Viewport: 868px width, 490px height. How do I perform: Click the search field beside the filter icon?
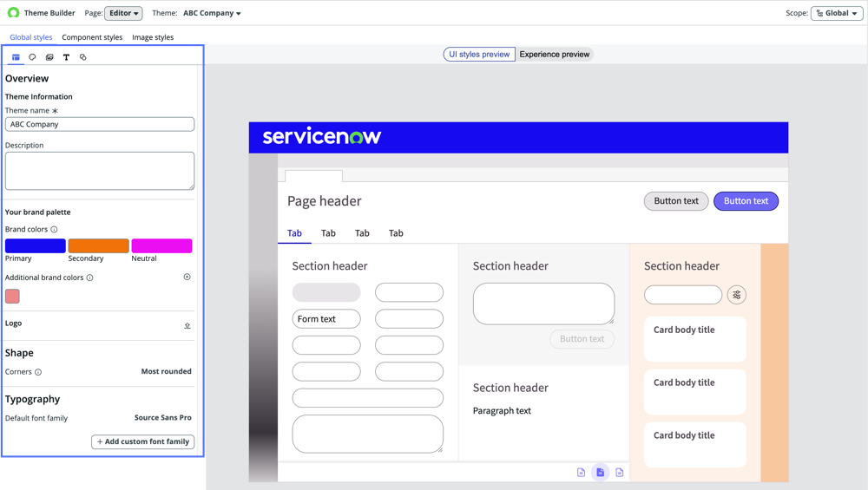click(x=682, y=295)
